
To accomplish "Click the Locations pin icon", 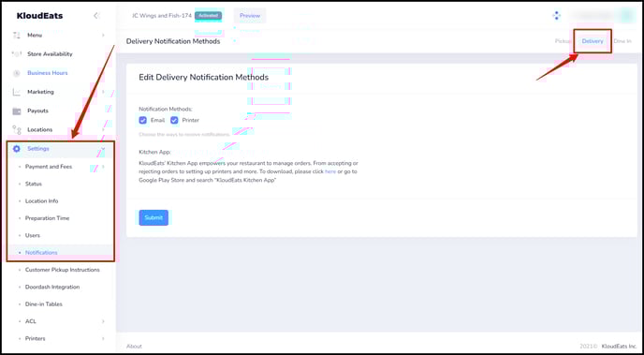I will pos(17,130).
